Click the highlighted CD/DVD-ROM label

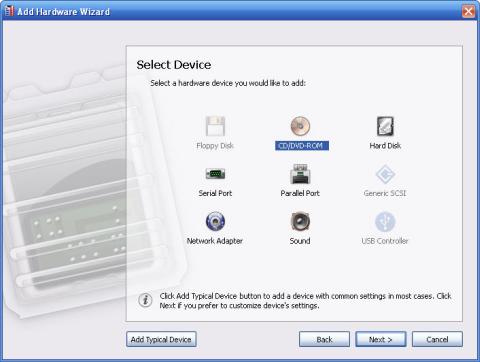(x=302, y=146)
